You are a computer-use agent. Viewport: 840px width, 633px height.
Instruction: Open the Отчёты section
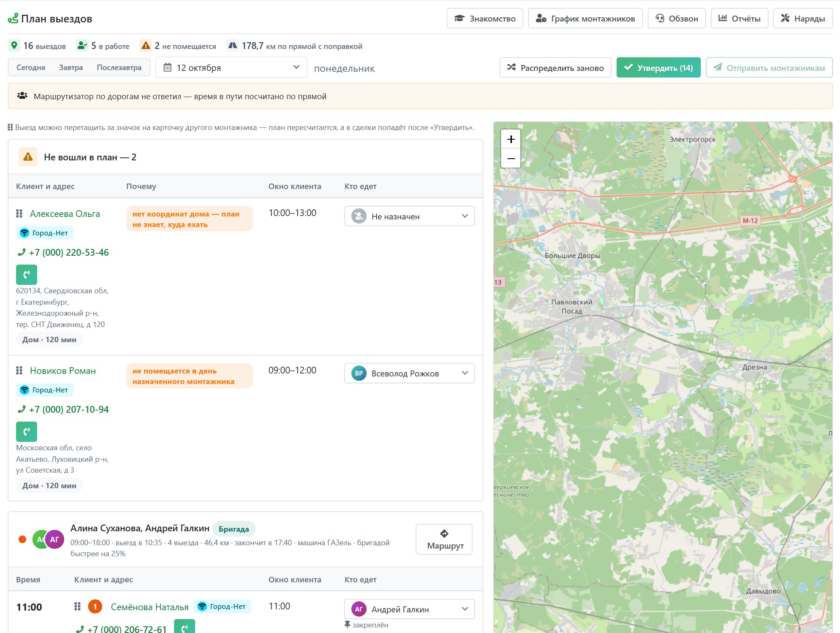739,19
